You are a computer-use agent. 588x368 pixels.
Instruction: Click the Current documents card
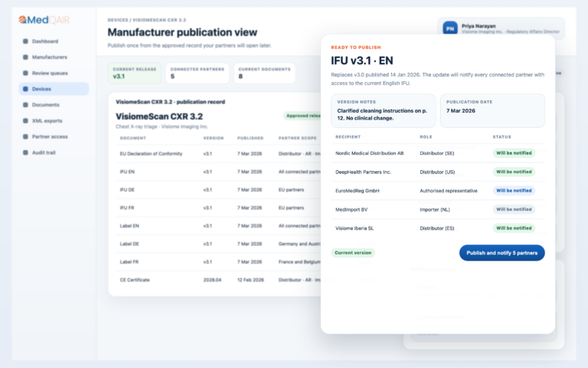click(x=264, y=73)
